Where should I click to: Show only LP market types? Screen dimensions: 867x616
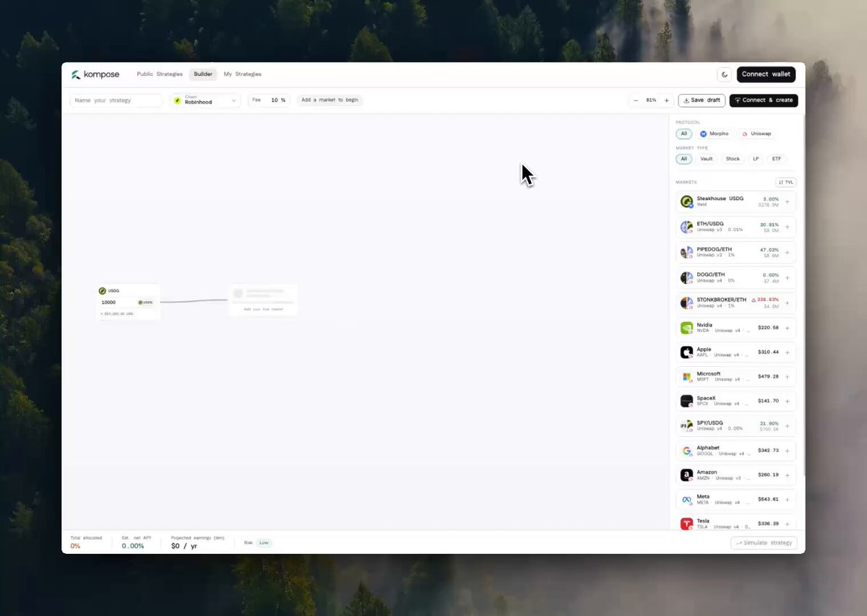[756, 159]
